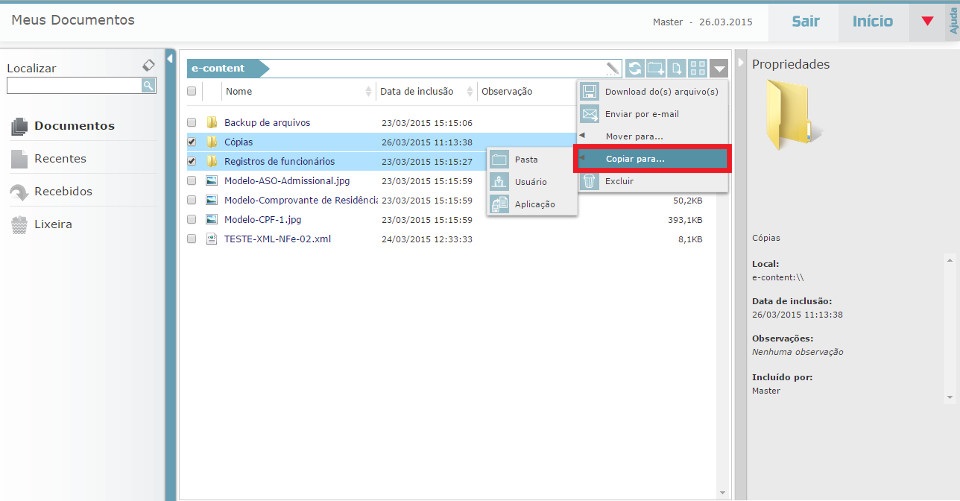Click the eraser icon beside Localizar
Screen dimensions: 960x501
click(149, 65)
